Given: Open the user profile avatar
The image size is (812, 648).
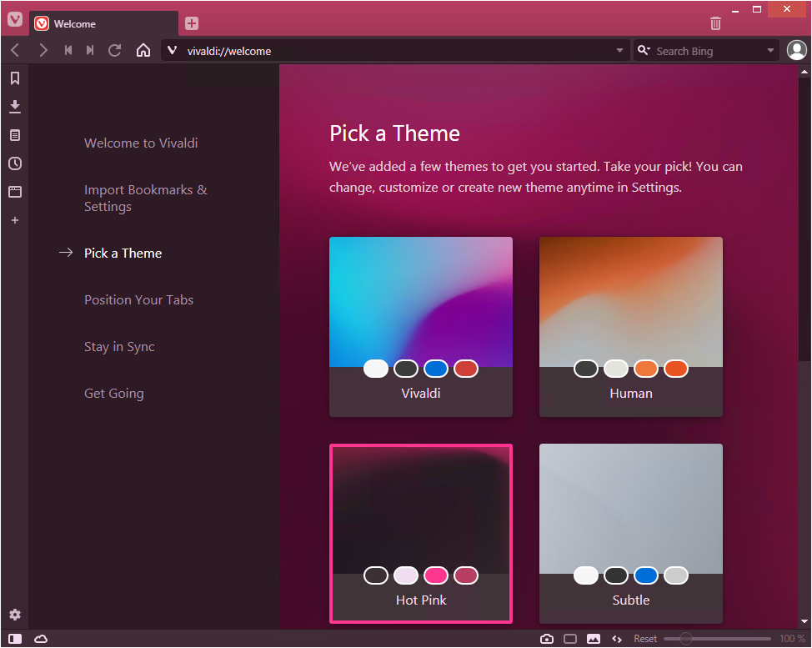Looking at the screenshot, I should pyautogui.click(x=796, y=50).
